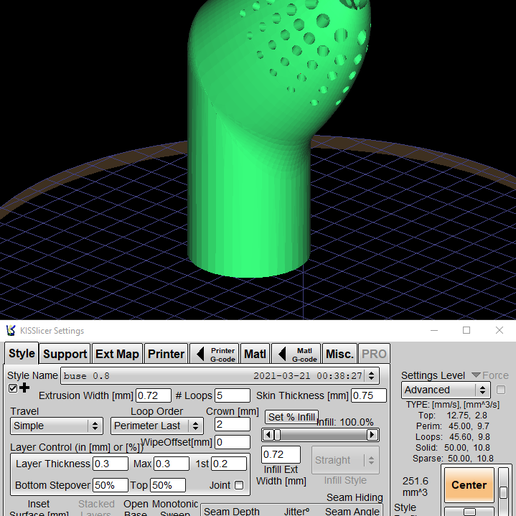Screen dimensions: 516x516
Task: Click the 'Loops: 45.60, 9.8' text
Action: pyautogui.click(x=453, y=437)
